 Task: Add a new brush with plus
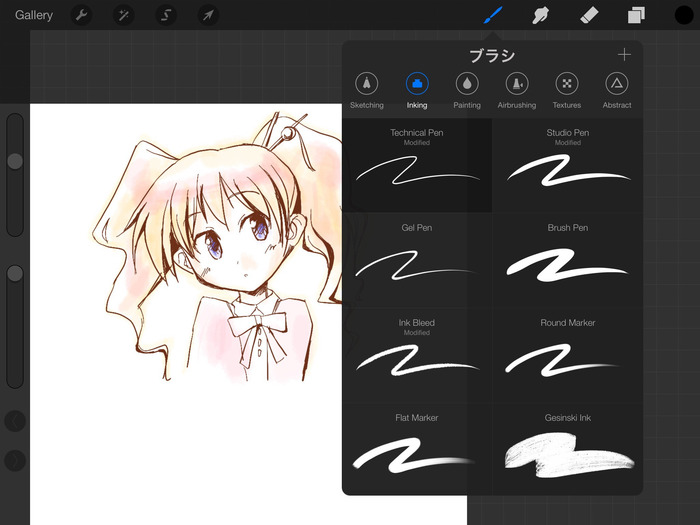coord(624,54)
